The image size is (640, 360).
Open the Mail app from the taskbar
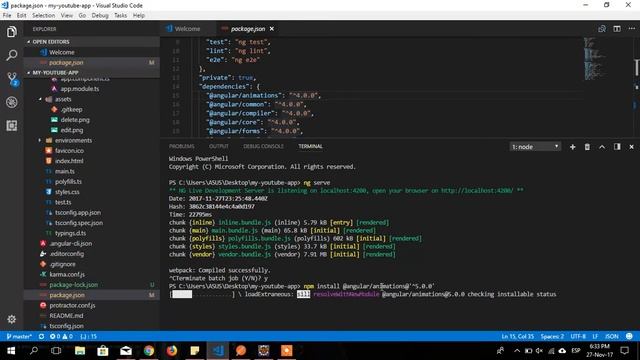click(x=126, y=351)
